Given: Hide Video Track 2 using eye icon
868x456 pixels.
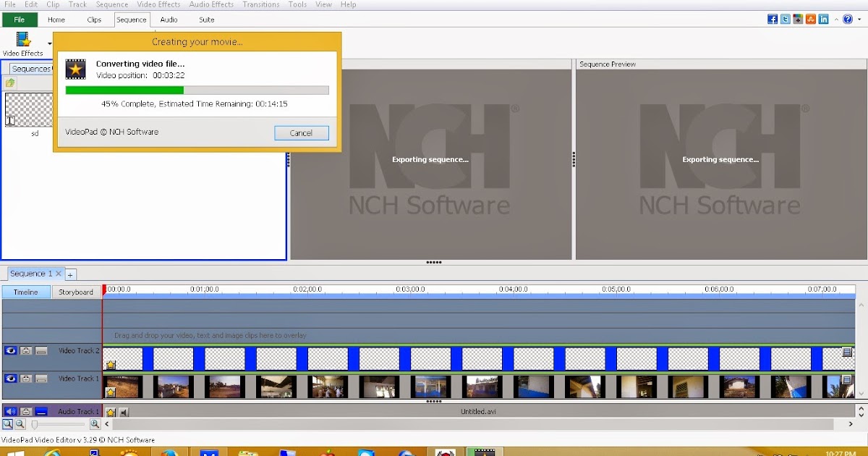Looking at the screenshot, I should point(11,351).
